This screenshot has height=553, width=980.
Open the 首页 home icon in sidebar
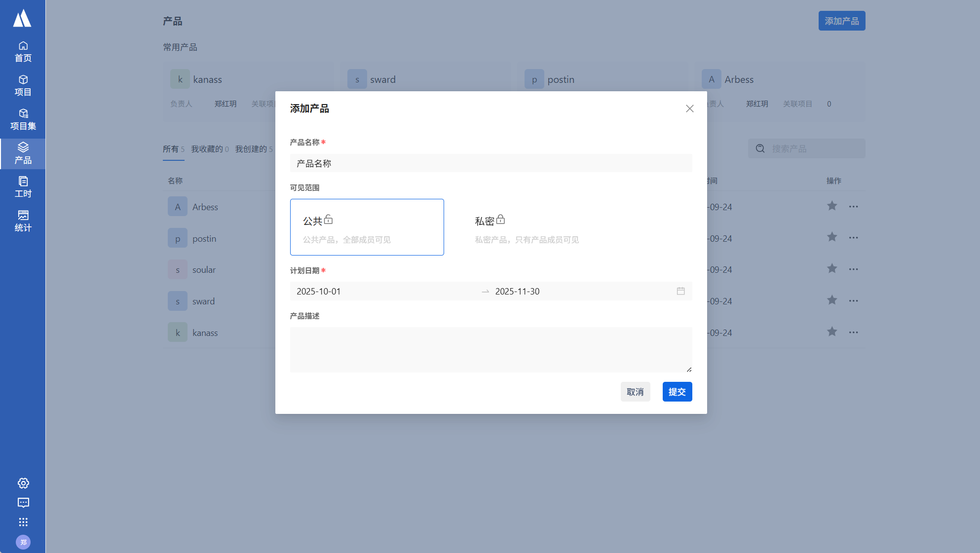tap(23, 52)
